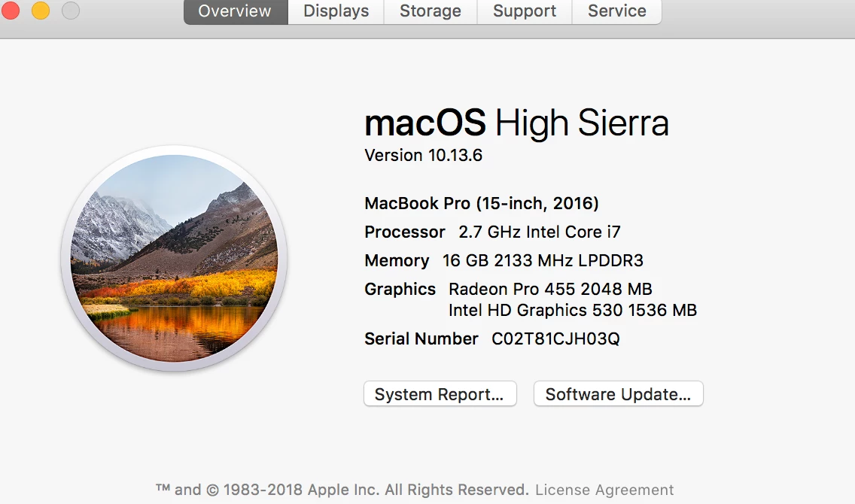Click the red close window button
The image size is (855, 504).
coord(11,11)
